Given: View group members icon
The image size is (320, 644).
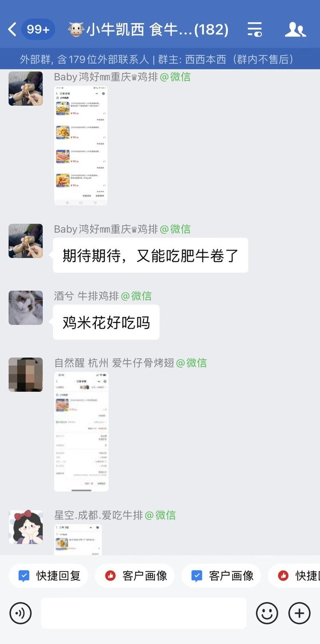Looking at the screenshot, I should click(x=295, y=29).
